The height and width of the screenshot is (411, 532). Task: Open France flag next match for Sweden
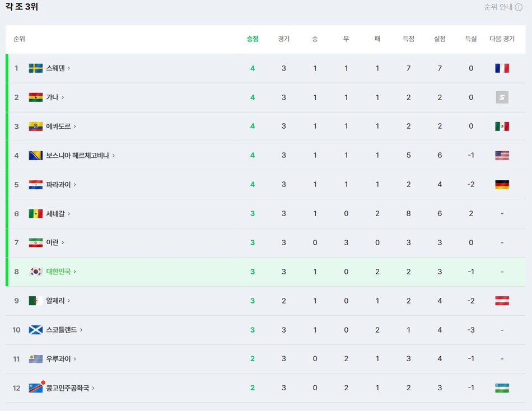point(502,68)
